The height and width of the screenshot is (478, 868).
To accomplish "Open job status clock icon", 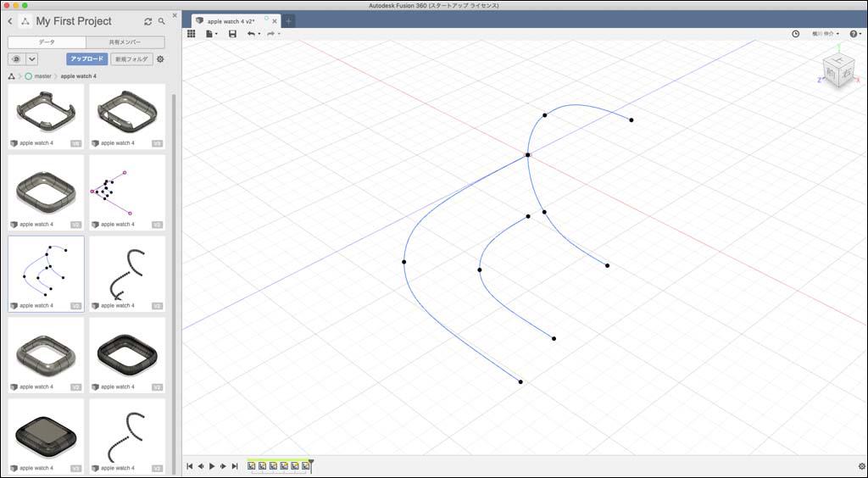I will coord(795,34).
